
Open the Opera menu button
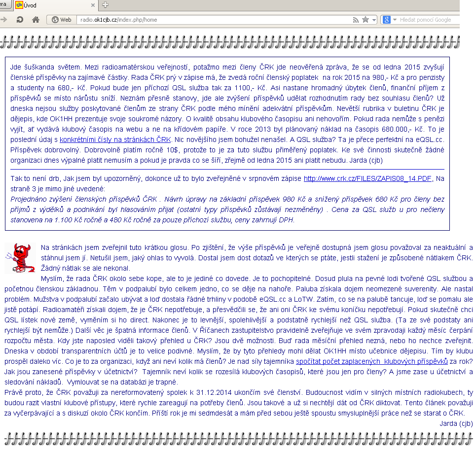[x=5, y=4]
